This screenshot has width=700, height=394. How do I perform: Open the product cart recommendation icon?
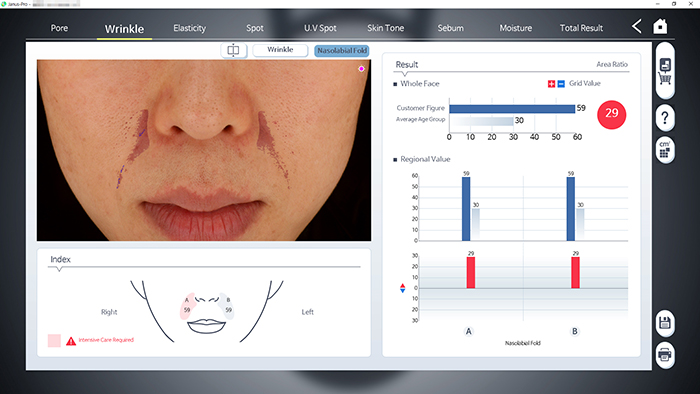665,71
